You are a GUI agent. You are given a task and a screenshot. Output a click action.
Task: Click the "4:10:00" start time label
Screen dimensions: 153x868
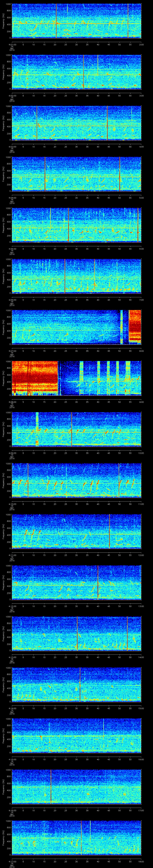(12, 504)
